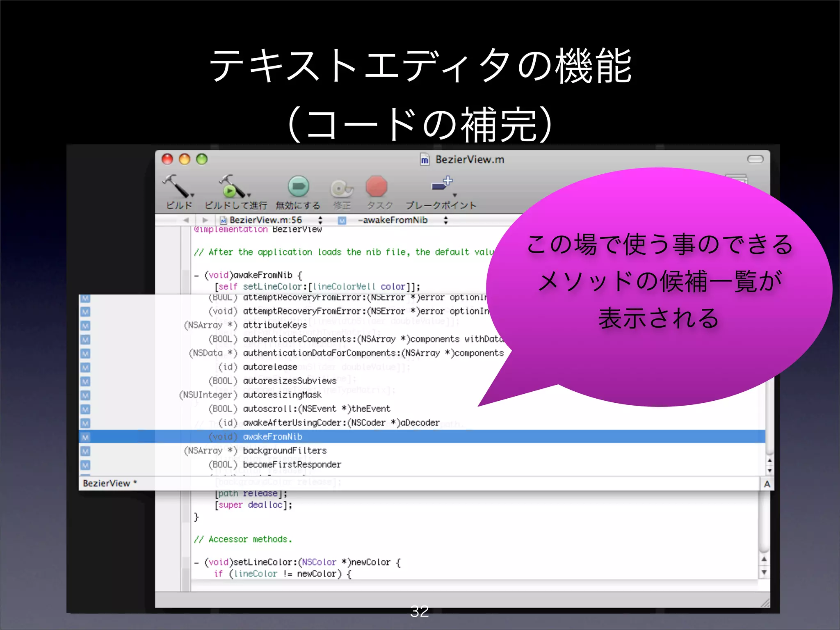Select highlighted awakeFromNib completion row

(422, 437)
